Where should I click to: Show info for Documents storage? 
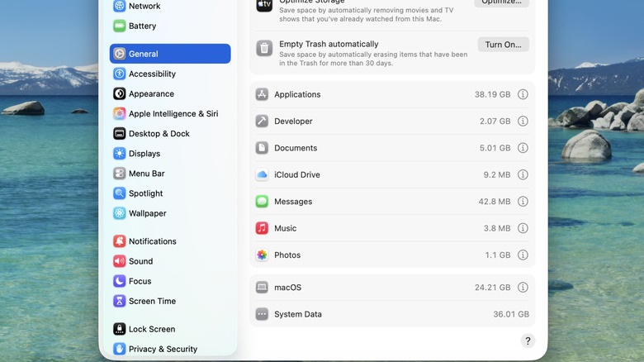(x=523, y=148)
